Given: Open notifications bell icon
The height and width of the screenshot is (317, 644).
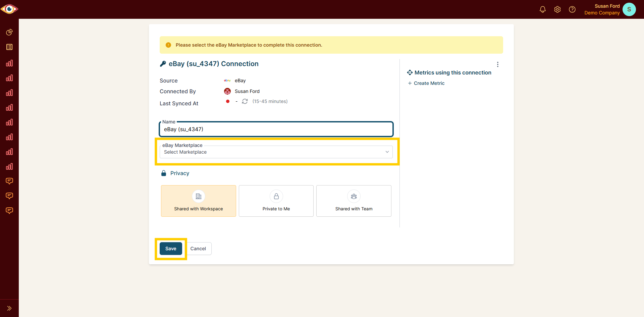Looking at the screenshot, I should click(543, 9).
